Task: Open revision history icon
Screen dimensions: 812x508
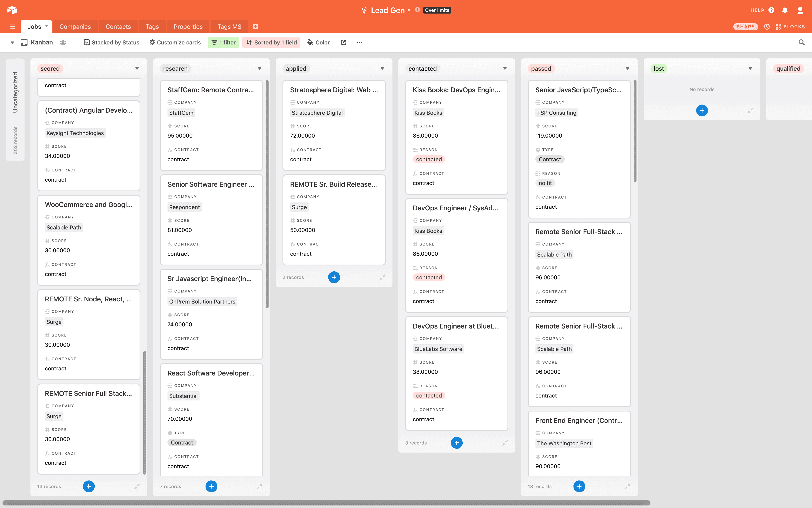Action: click(x=767, y=26)
